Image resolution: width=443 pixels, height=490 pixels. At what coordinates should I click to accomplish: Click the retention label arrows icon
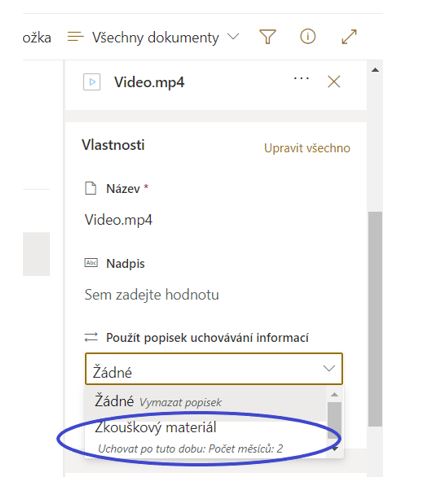91,337
